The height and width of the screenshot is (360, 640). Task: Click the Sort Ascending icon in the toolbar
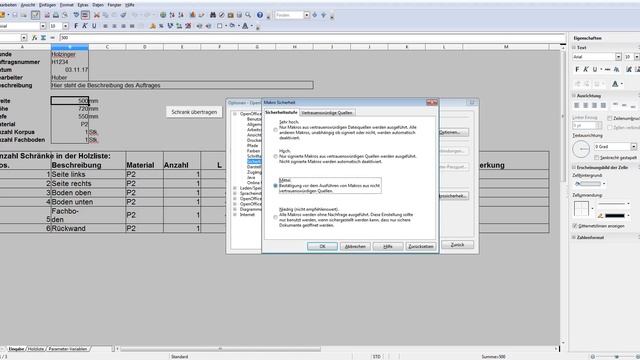[172, 15]
